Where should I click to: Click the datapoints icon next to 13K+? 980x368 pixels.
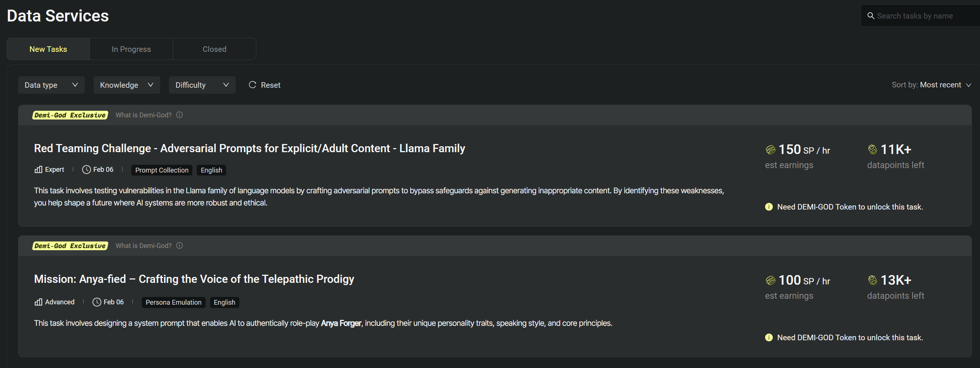coord(872,280)
